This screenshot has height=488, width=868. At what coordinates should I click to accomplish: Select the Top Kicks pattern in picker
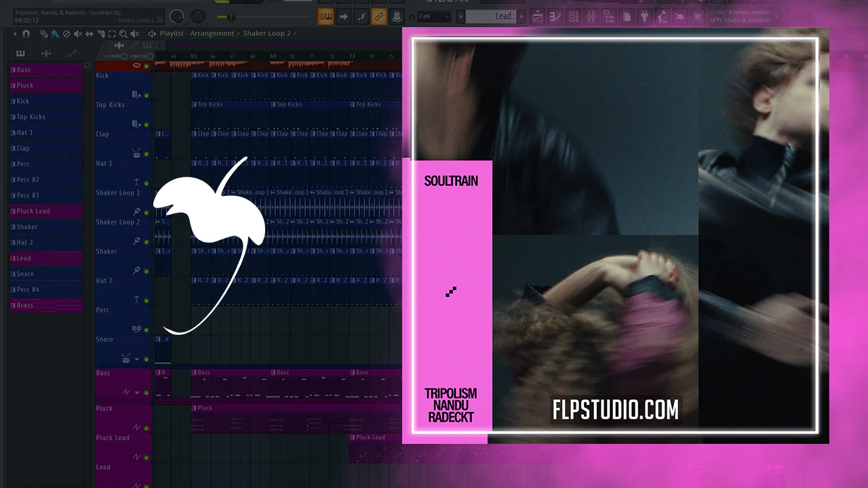point(46,117)
